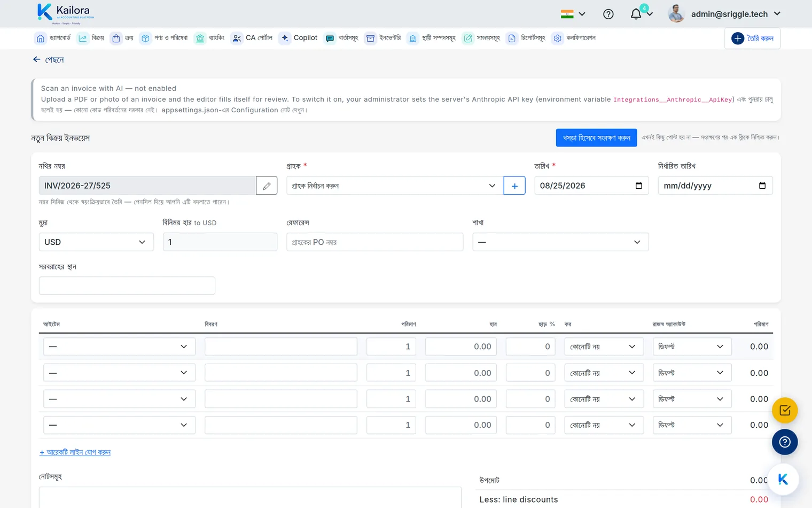Open the Kailora K assistant bubble
Screen dimensions: 812x508
tap(783, 479)
